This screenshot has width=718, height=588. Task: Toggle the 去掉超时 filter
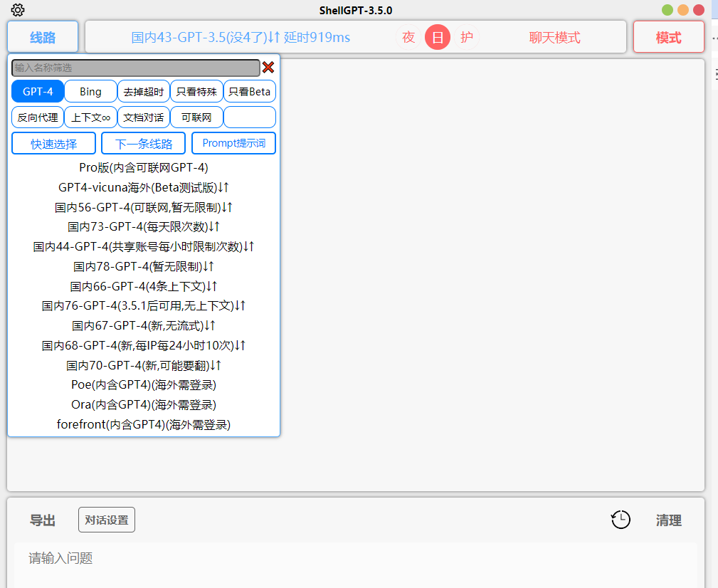(143, 91)
